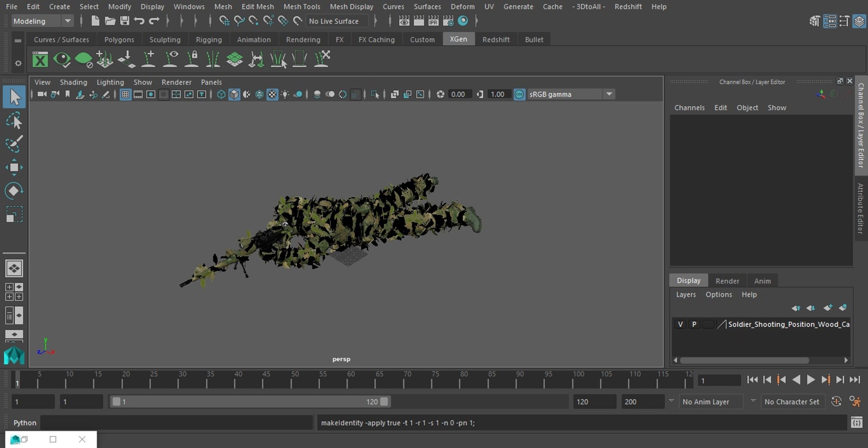Viewport: 868px width, 448px height.
Task: Open Render Settings icon
Action: pos(448,21)
